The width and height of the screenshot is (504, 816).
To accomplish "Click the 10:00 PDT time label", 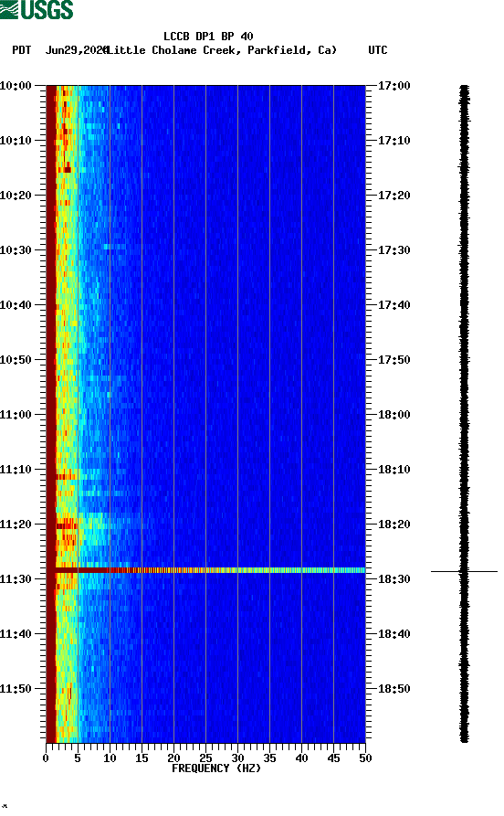I will [16, 85].
